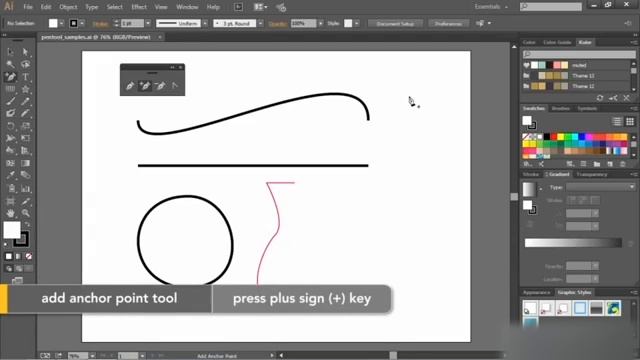Open gradient Type dropdown
The image size is (640, 360).
coord(600,187)
